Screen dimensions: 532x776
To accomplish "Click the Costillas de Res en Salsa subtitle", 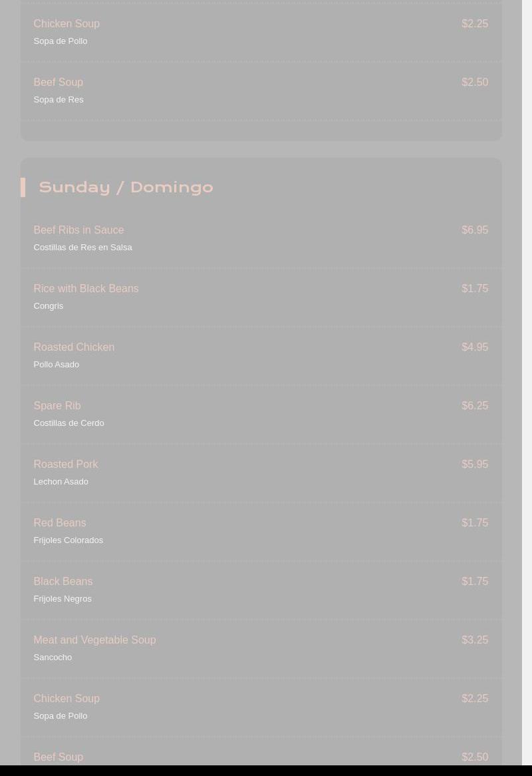I will tap(82, 248).
